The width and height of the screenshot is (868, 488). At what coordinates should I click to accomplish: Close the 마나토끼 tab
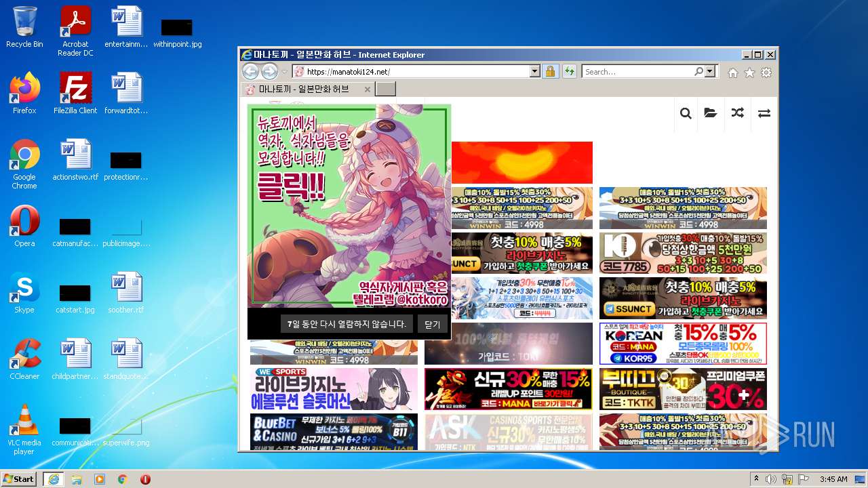pyautogui.click(x=368, y=89)
